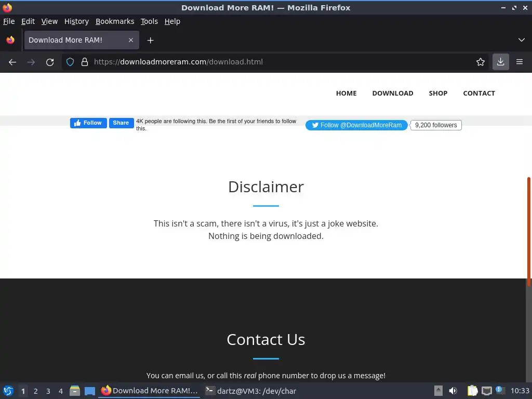532x399 pixels.
Task: Switch to workspace 4
Action: 61,391
